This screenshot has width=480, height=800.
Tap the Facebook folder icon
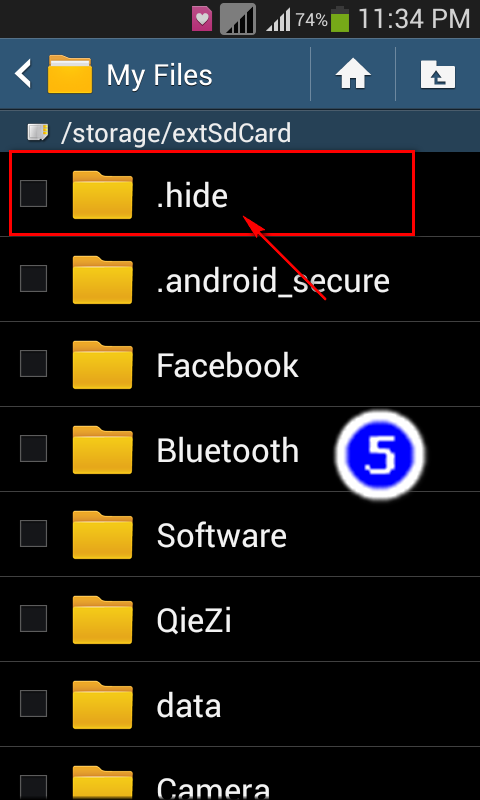pos(103,365)
